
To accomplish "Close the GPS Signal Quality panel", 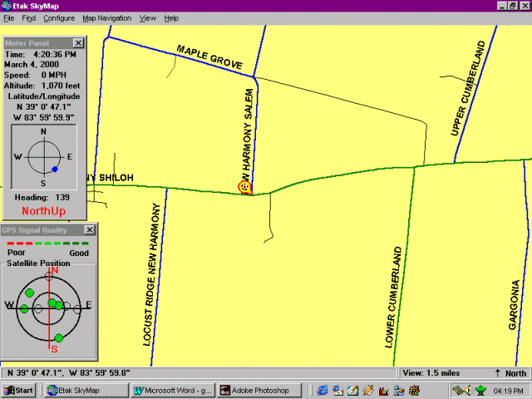I will 89,229.
